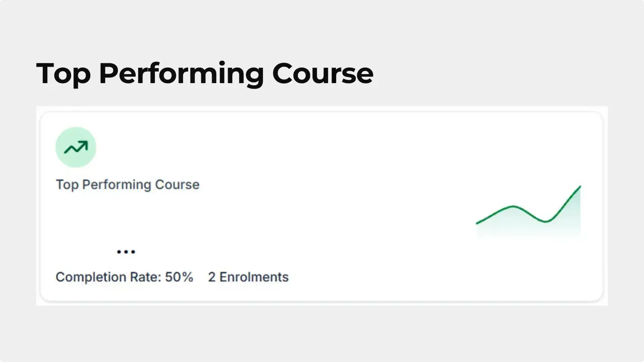The height and width of the screenshot is (362, 644).
Task: Select the enrolments stat on the card
Action: 248,277
